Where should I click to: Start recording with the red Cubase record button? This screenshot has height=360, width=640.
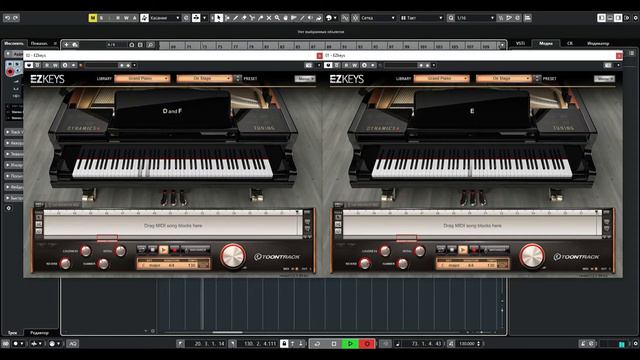tap(367, 344)
